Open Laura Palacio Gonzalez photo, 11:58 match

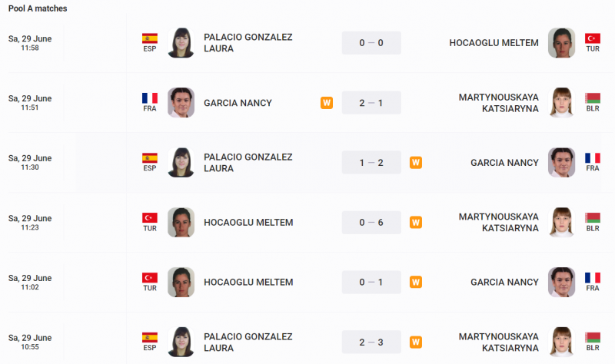click(x=181, y=43)
